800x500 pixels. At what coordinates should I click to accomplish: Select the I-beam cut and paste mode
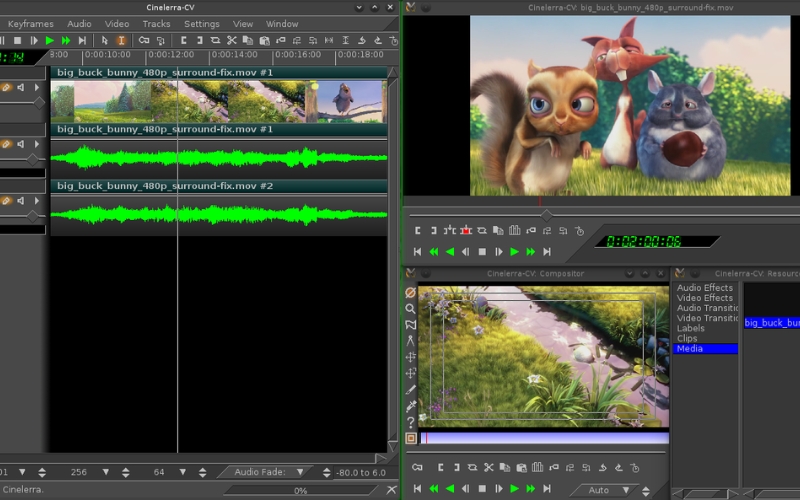[x=121, y=40]
